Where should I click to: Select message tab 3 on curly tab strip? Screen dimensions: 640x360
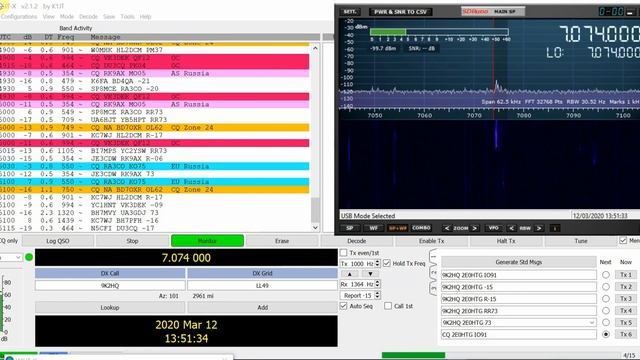coord(433,288)
